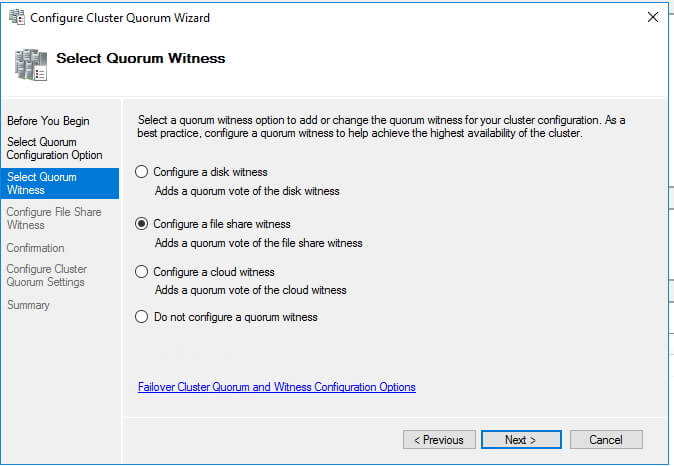Go to 'Before You Begin' step in sidebar

point(48,121)
